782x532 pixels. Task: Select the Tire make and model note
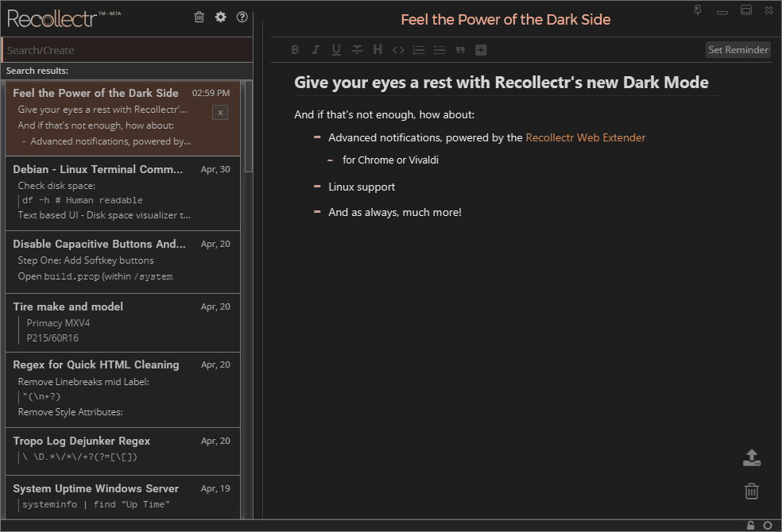[122, 323]
